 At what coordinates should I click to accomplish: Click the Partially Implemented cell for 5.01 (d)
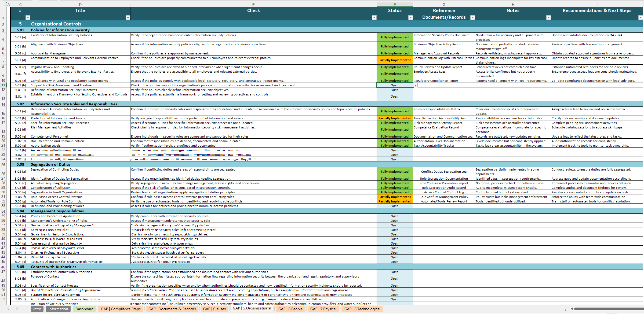394,60
